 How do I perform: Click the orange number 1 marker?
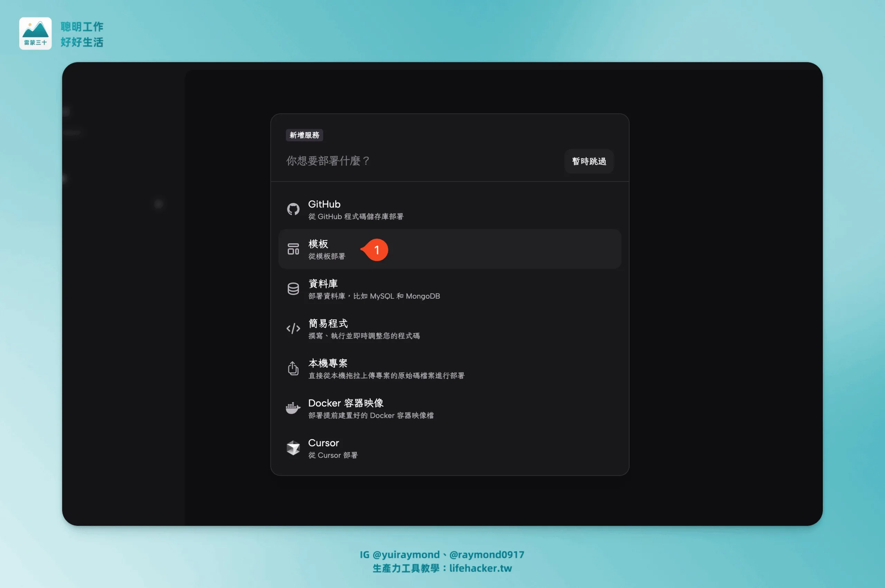376,250
